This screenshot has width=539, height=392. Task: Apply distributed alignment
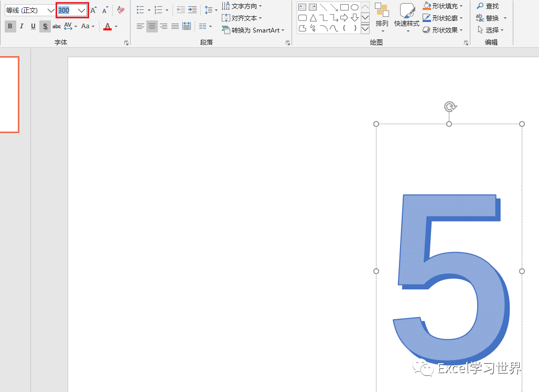[x=187, y=26]
